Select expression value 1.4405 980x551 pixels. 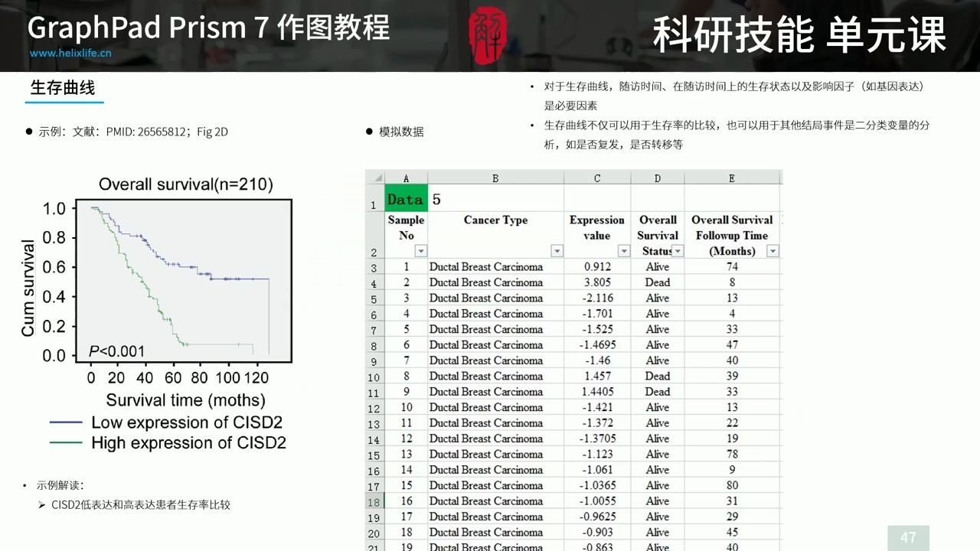(597, 392)
